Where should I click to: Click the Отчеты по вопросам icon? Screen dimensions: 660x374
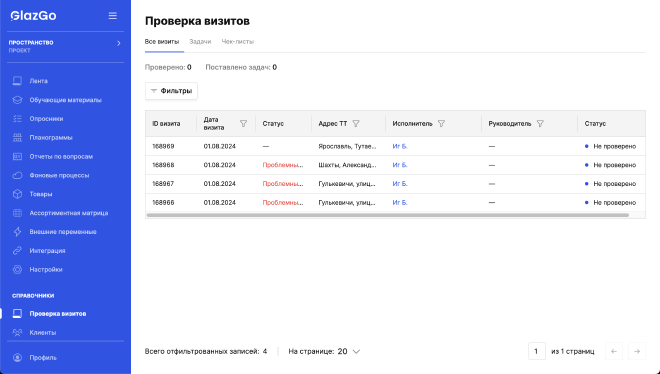(17, 156)
